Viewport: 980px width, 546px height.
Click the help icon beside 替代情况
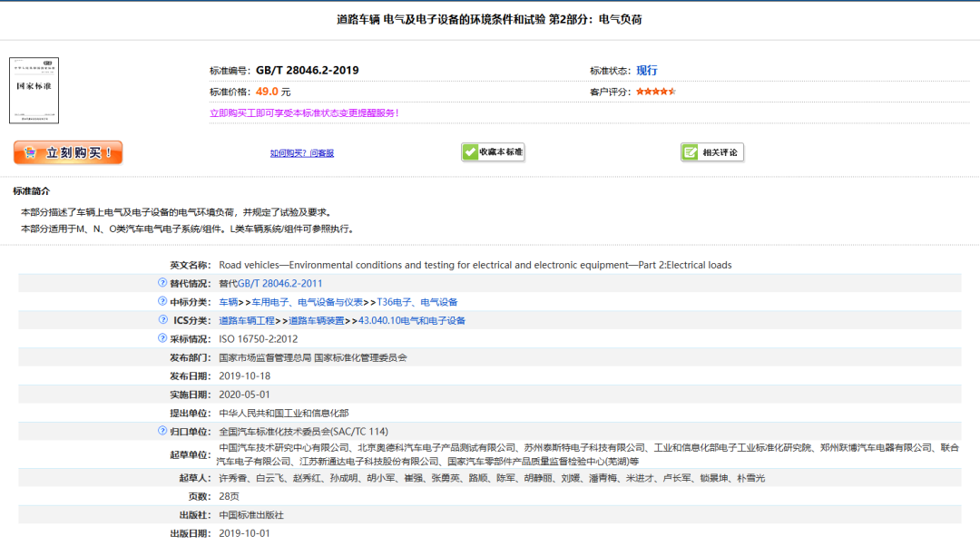tap(163, 283)
